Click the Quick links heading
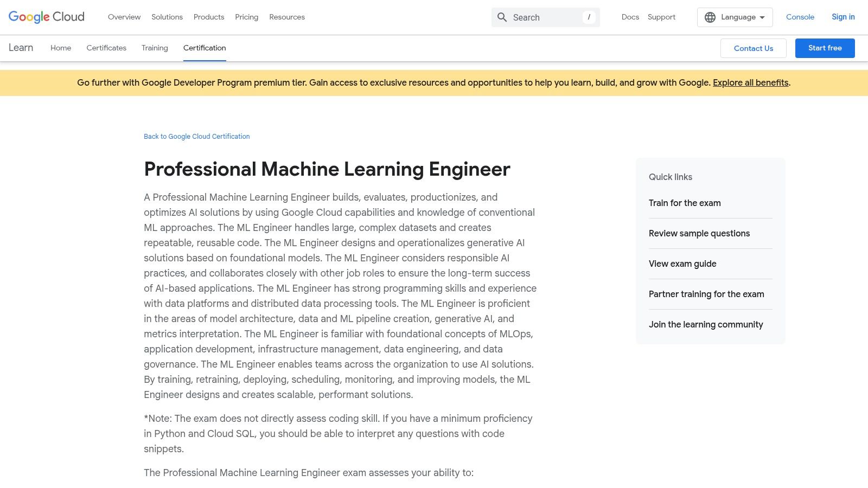This screenshot has width=868, height=488. [671, 177]
